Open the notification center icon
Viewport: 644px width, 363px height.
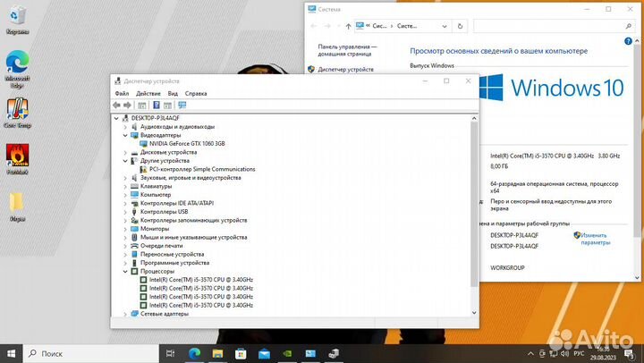(629, 353)
